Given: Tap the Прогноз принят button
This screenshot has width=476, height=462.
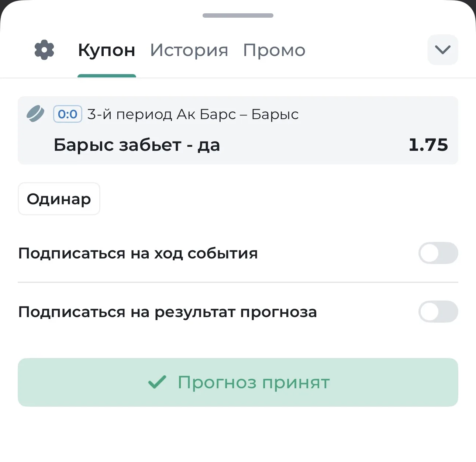Looking at the screenshot, I should pyautogui.click(x=238, y=382).
